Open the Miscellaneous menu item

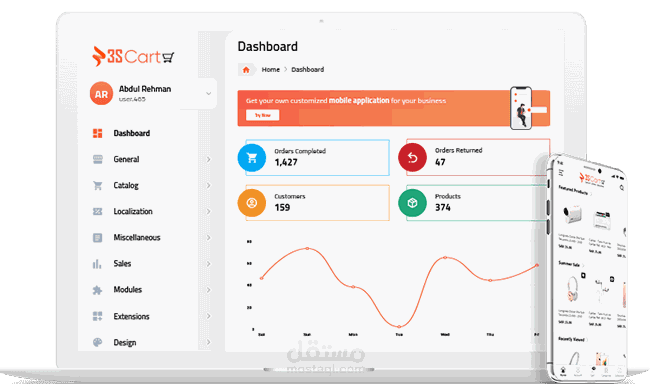(x=137, y=237)
